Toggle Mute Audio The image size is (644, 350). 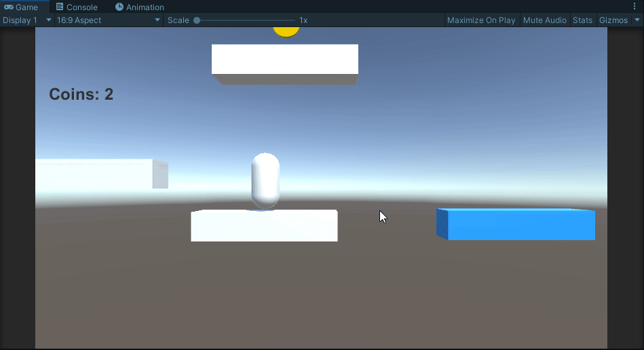pyautogui.click(x=545, y=20)
